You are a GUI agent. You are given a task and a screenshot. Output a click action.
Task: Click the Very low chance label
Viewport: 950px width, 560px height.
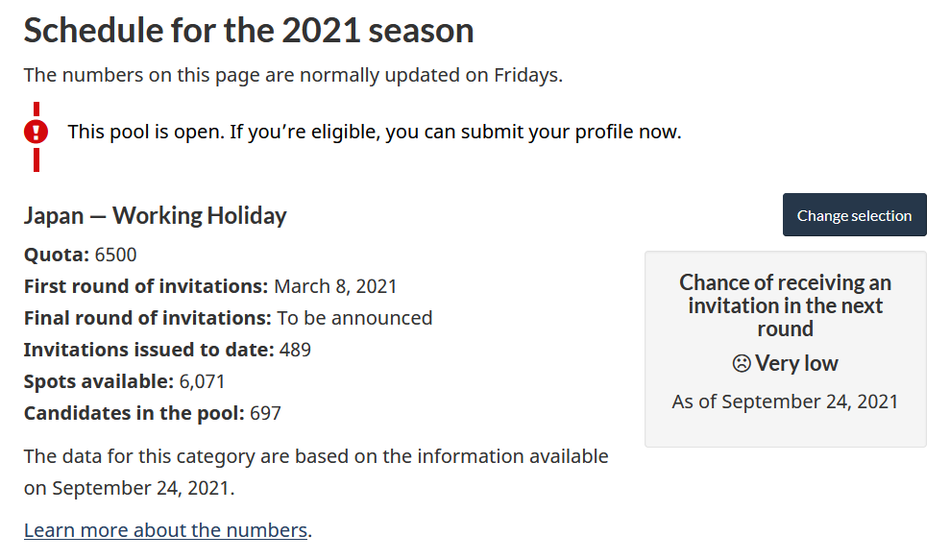tap(796, 363)
